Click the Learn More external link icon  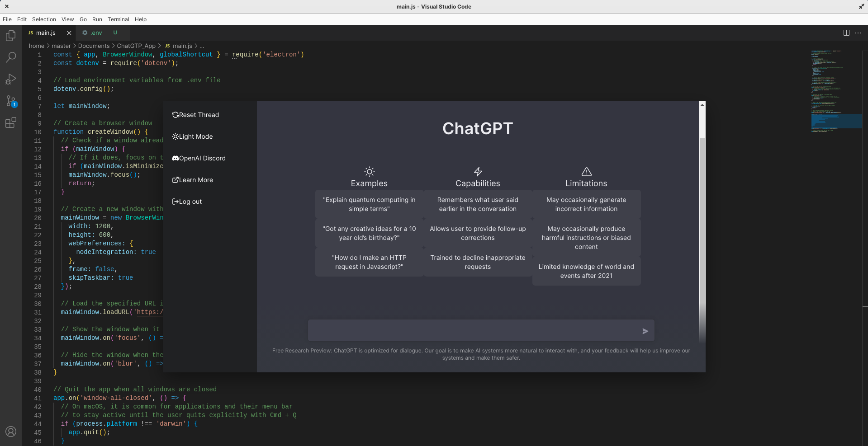tap(175, 180)
